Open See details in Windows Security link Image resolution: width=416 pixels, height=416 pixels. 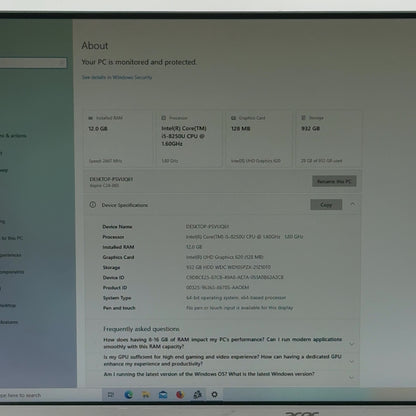tap(117, 77)
